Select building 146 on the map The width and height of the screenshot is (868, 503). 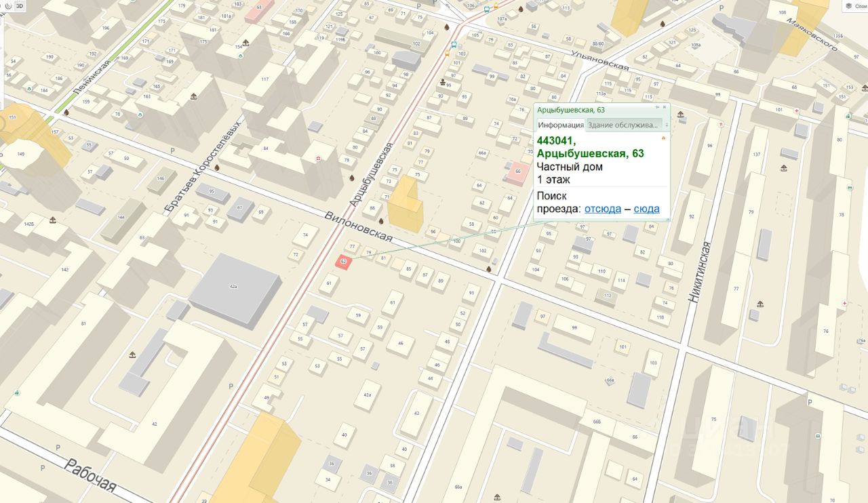tap(162, 180)
